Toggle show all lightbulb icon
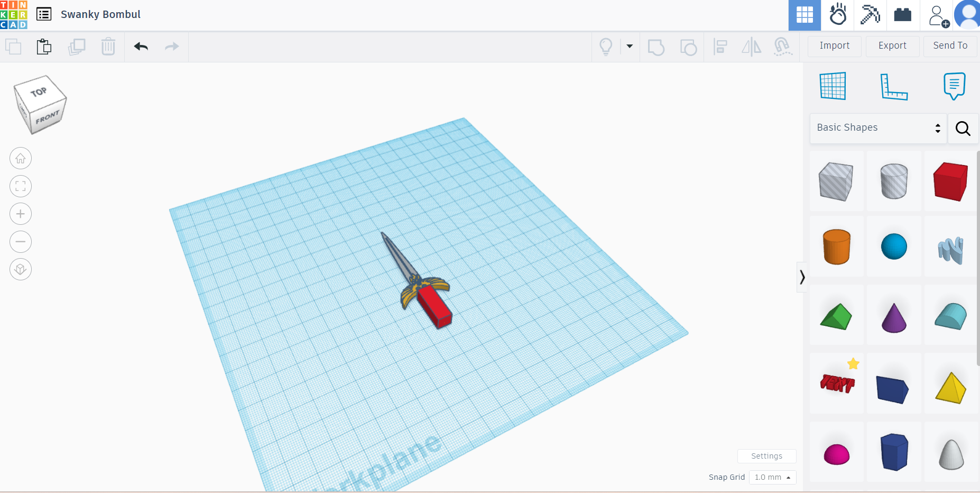This screenshot has height=493, width=980. click(x=606, y=47)
